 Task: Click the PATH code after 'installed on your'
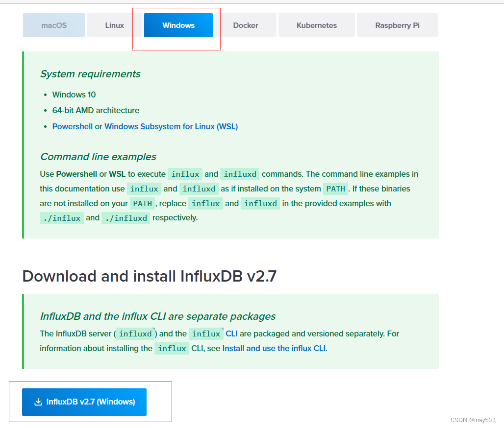click(142, 204)
